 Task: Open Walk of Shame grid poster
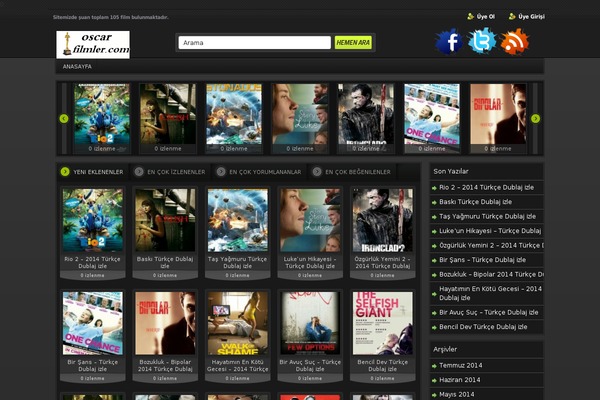tap(238, 323)
